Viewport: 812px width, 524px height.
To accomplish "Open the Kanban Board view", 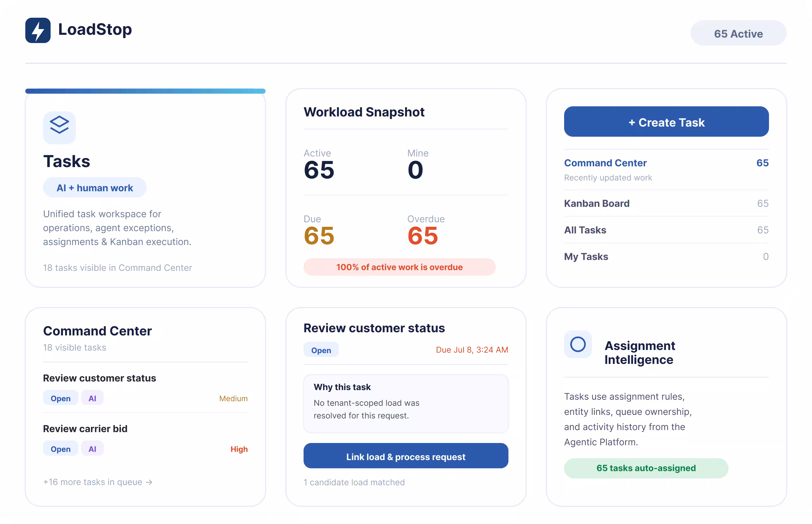I will [x=666, y=203].
